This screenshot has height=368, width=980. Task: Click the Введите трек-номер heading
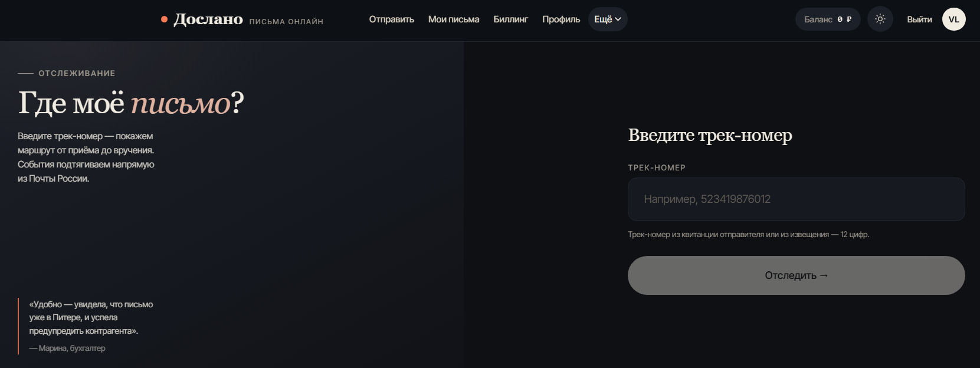coord(710,136)
